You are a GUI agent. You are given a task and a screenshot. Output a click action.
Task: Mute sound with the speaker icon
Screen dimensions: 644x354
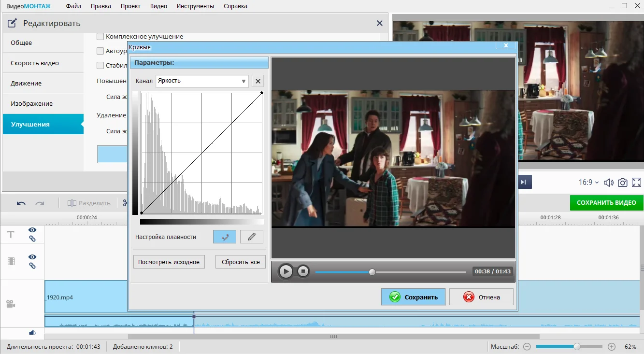coord(609,183)
